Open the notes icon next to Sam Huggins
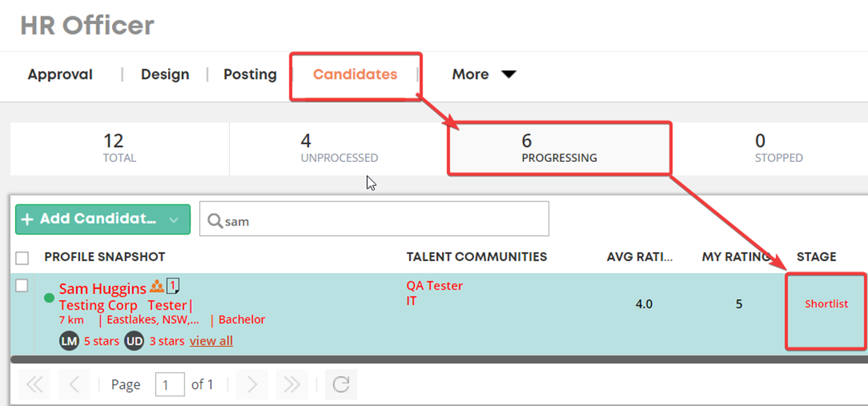Screen dimensions: 868x406 click(x=173, y=286)
